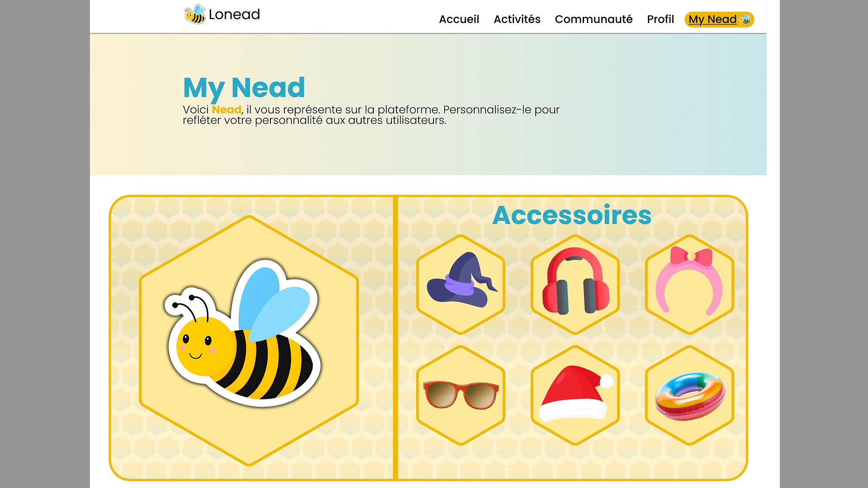Image resolution: width=868 pixels, height=488 pixels.
Task: Click the Lonead bee logo icon
Action: click(195, 14)
